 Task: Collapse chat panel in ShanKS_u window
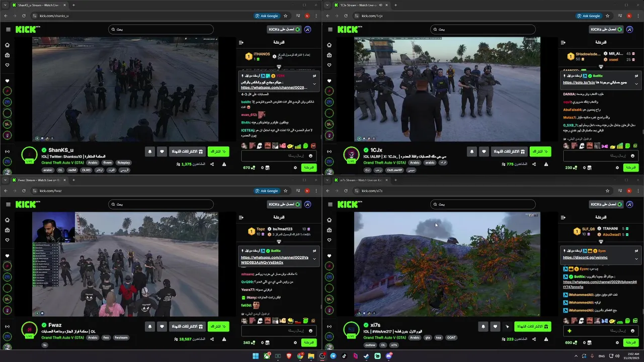tap(241, 43)
